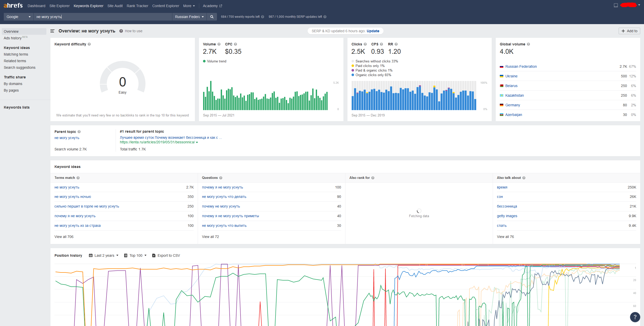Image resolution: width=644 pixels, height=326 pixels.
Task: Expand the Russian Federation country dropdown
Action: pyautogui.click(x=189, y=17)
